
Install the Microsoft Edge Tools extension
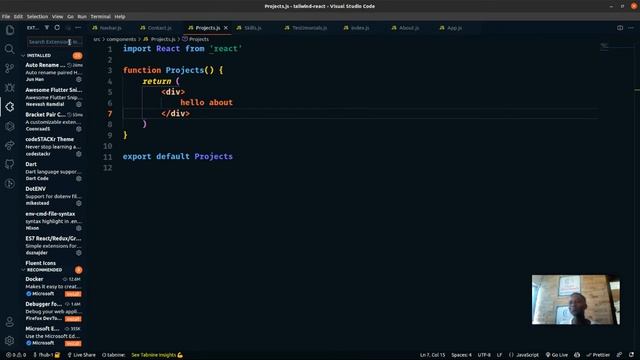tap(73, 343)
